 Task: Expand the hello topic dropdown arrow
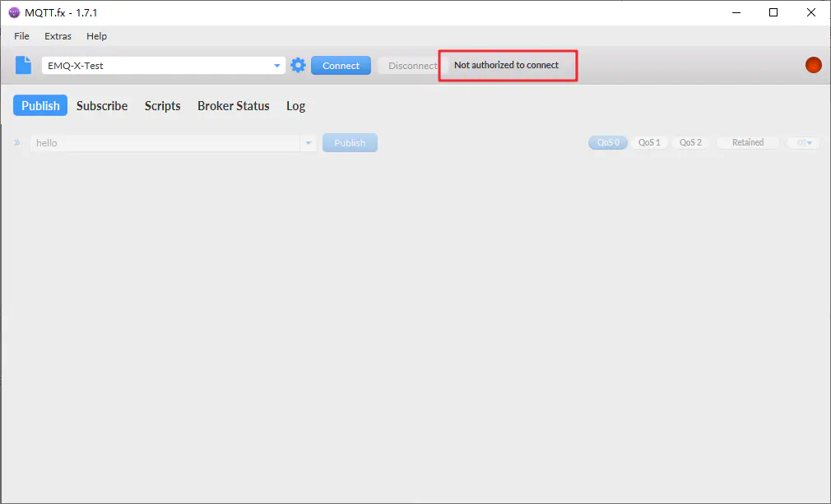[x=309, y=143]
